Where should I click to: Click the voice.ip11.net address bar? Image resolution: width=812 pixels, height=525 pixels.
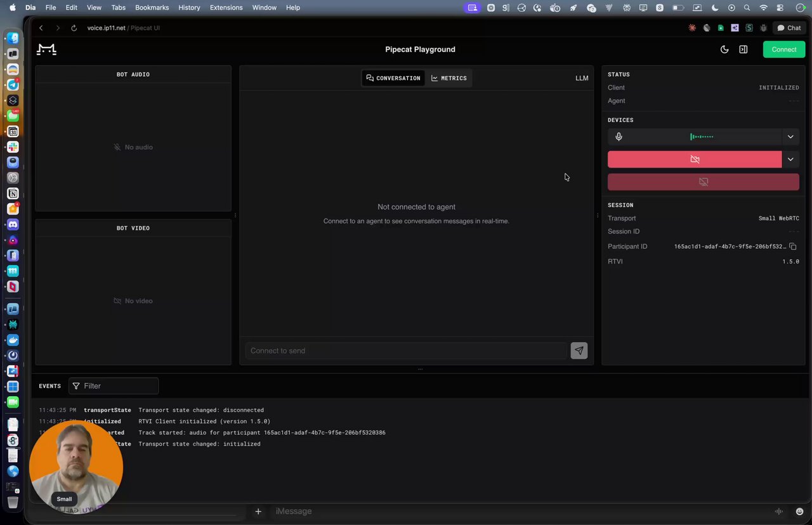(124, 28)
